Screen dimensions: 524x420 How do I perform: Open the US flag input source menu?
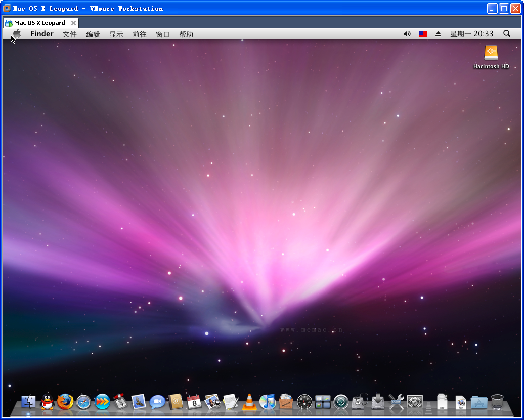[x=423, y=34]
